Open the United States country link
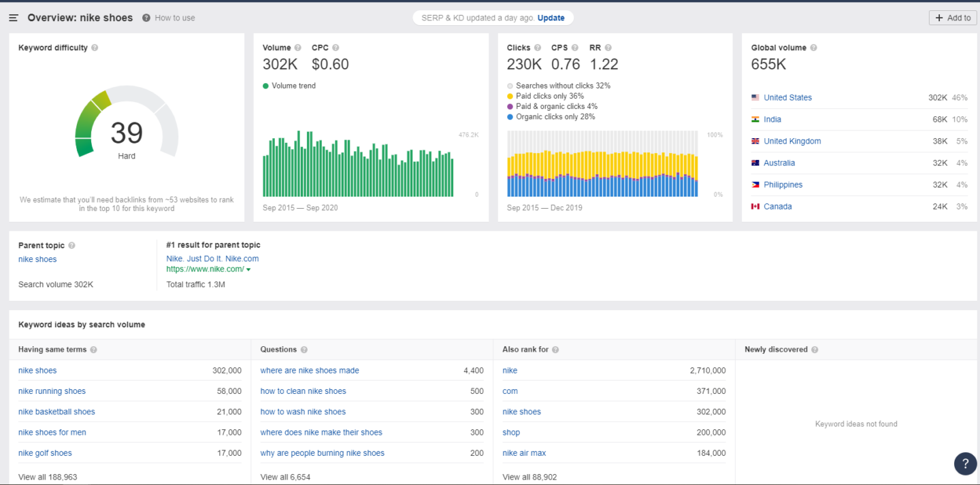The height and width of the screenshot is (485, 980). [x=787, y=97]
